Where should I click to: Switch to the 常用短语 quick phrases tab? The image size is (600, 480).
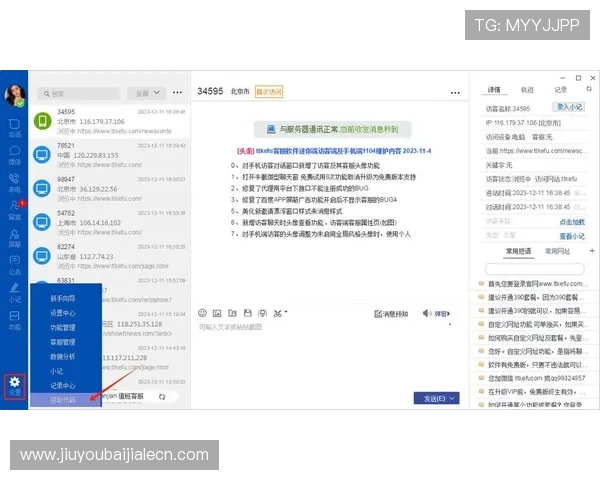pos(518,251)
